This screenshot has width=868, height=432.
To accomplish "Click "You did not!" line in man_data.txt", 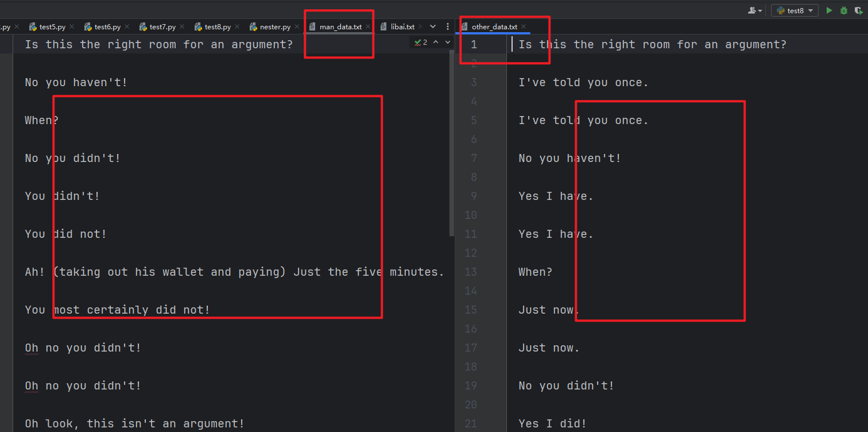I will [x=66, y=234].
